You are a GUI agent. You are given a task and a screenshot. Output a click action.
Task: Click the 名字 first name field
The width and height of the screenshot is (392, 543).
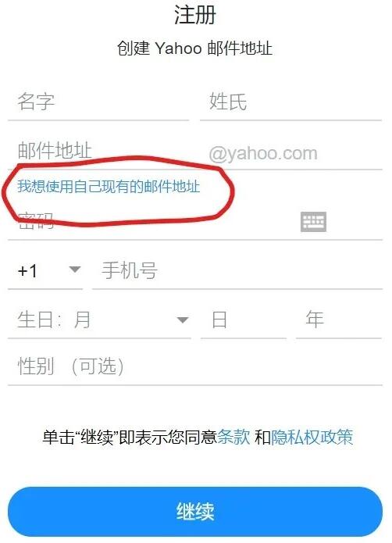98,102
